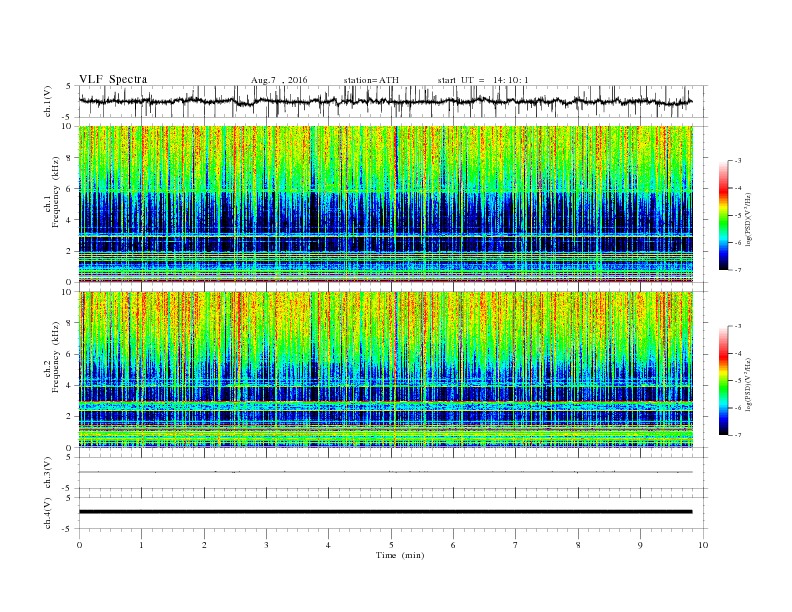Image resolution: width=792 pixels, height=612 pixels.
Task: Click the "station=ATH" header label
Action: (x=371, y=80)
